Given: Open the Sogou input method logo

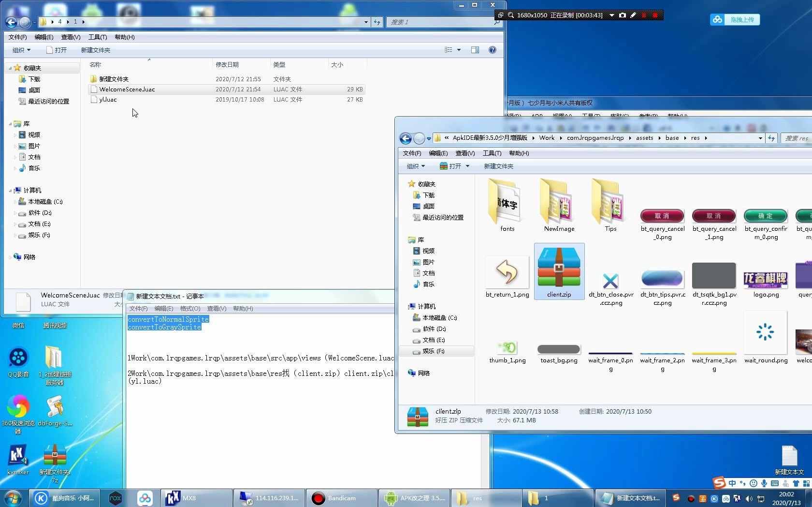Looking at the screenshot, I should pos(719,483).
